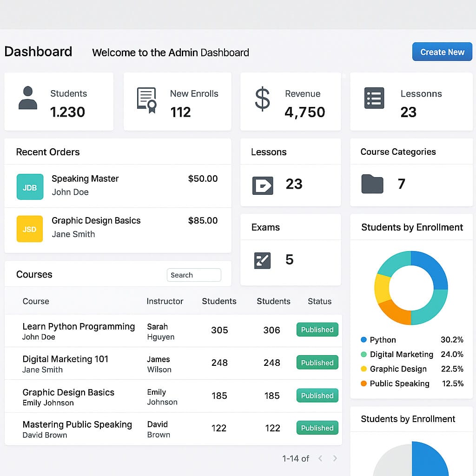Click the 306 students cell

click(x=271, y=330)
